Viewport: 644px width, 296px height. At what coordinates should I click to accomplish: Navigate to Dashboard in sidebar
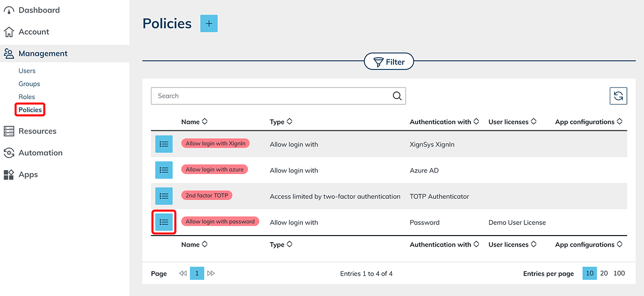coord(39,10)
